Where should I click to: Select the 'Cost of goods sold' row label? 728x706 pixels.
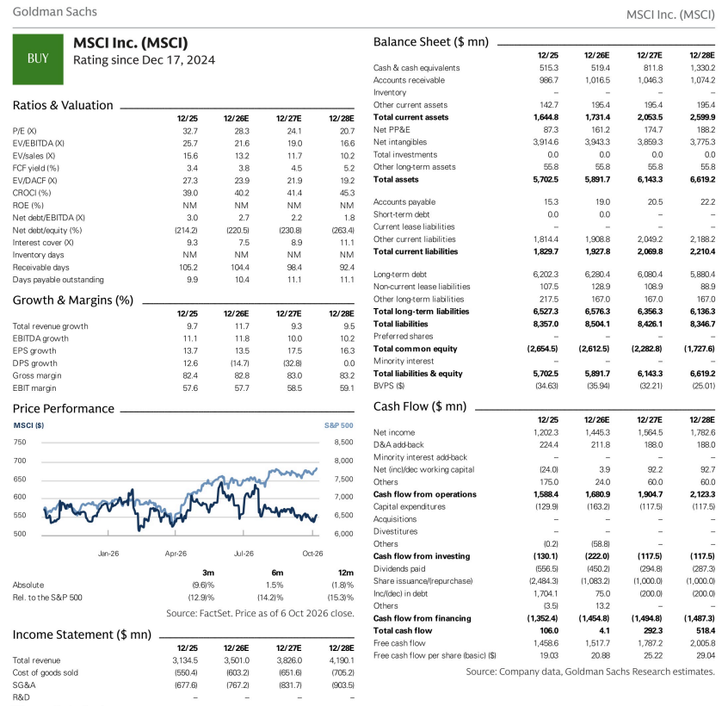pos(46,673)
